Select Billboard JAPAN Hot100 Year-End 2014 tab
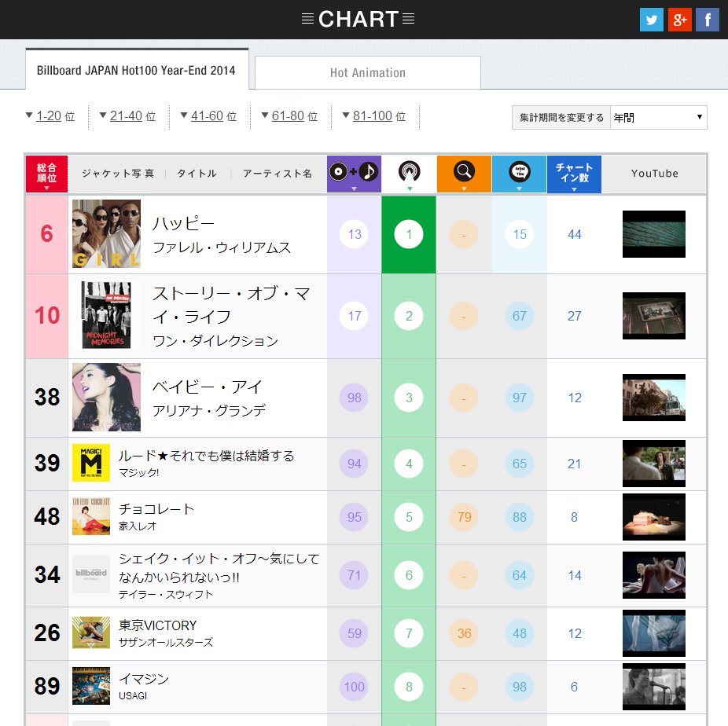Screen dimensions: 728x726 click(x=136, y=71)
